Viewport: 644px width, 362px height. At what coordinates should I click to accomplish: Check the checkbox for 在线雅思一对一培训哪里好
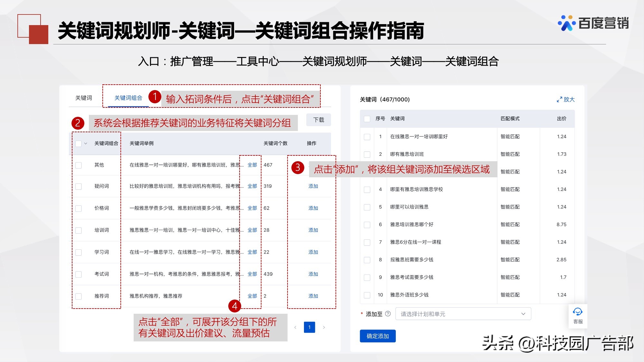(367, 136)
